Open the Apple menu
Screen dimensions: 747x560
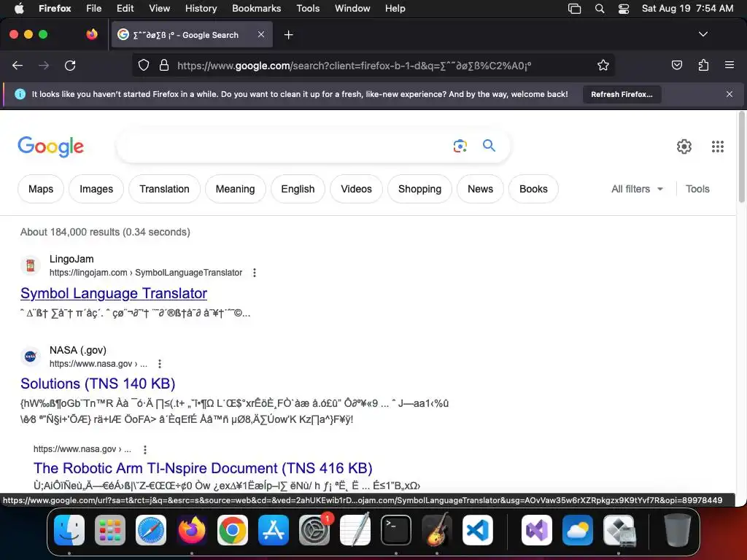pyautogui.click(x=18, y=8)
